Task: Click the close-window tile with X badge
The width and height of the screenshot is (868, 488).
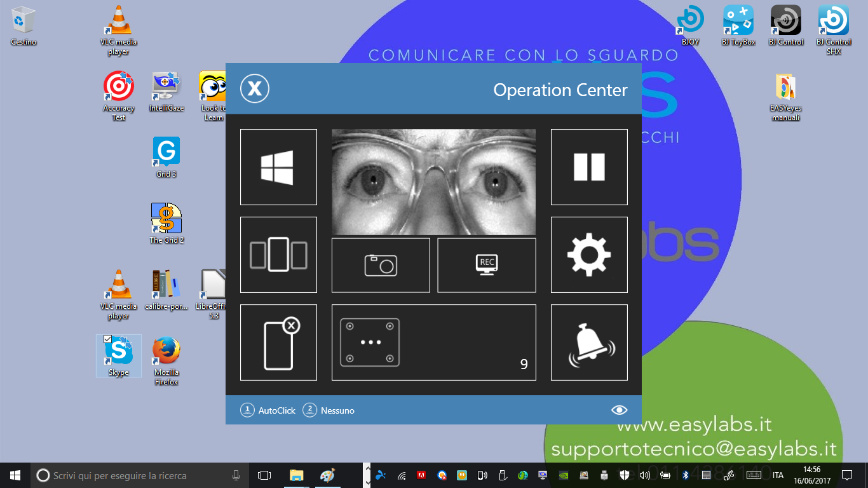Action: point(278,342)
